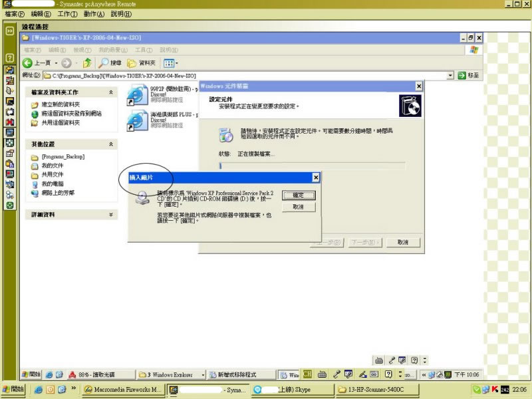
Task: Select the yellow-blue arrows sidebar icon
Action: 10,70
